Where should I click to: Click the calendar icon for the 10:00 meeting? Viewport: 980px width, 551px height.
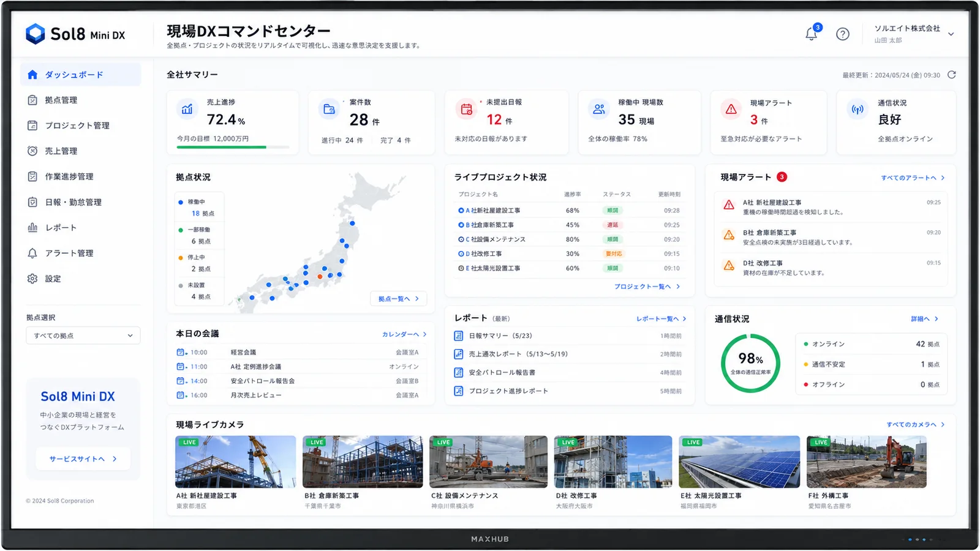pyautogui.click(x=181, y=352)
